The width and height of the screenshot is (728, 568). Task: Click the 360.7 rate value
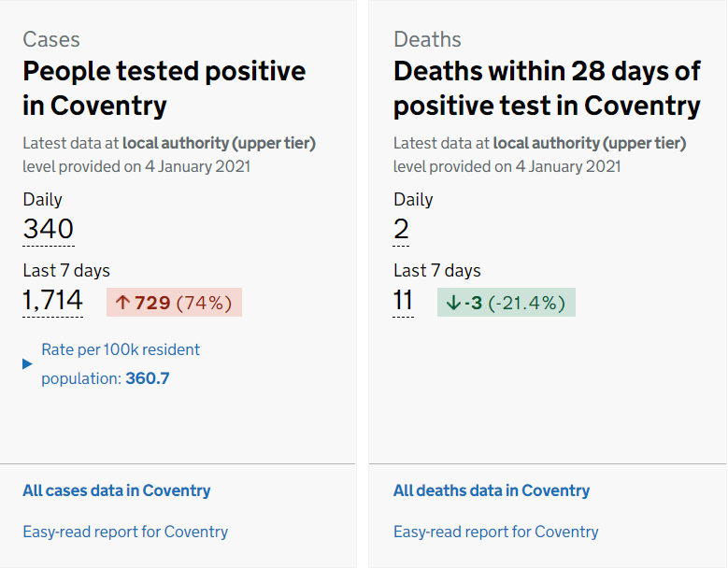(148, 378)
